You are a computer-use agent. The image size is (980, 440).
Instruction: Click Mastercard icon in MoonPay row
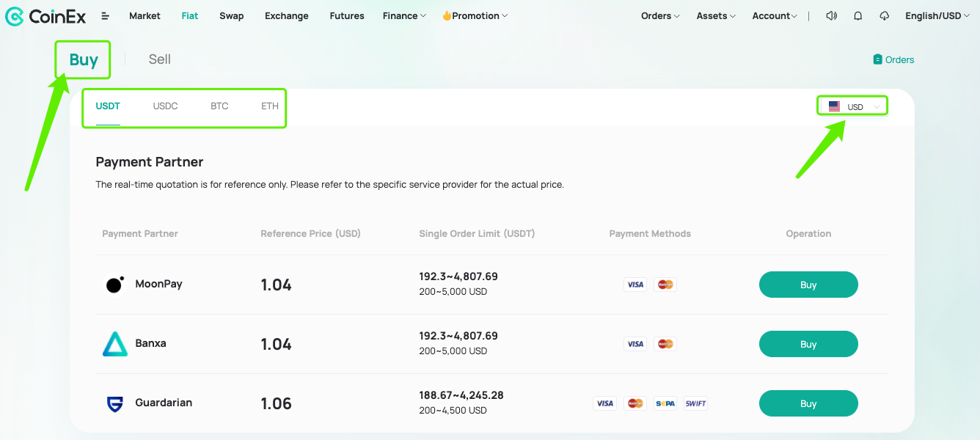point(665,285)
